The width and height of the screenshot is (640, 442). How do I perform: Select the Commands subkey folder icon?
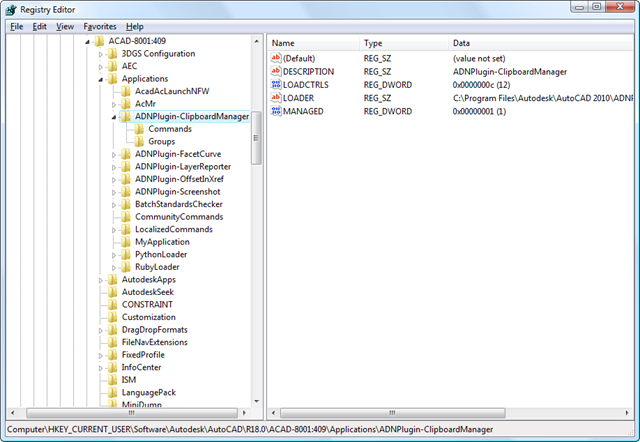point(139,129)
